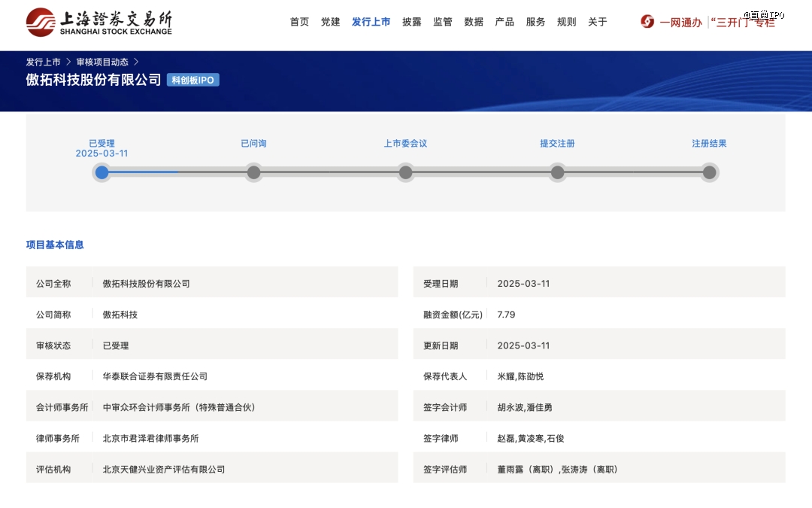
Task: Click the sponsor representatives 米耀,陈劭悦
Action: [x=520, y=376]
